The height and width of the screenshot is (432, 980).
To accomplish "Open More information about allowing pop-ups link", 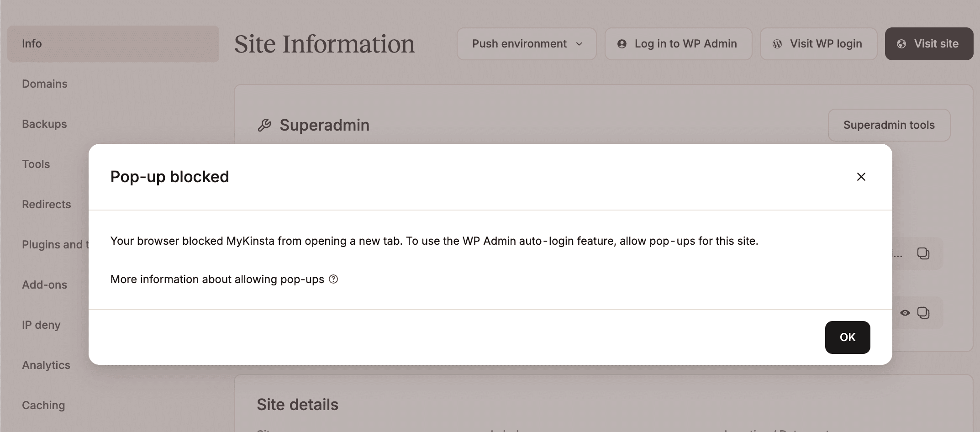I will (217, 279).
